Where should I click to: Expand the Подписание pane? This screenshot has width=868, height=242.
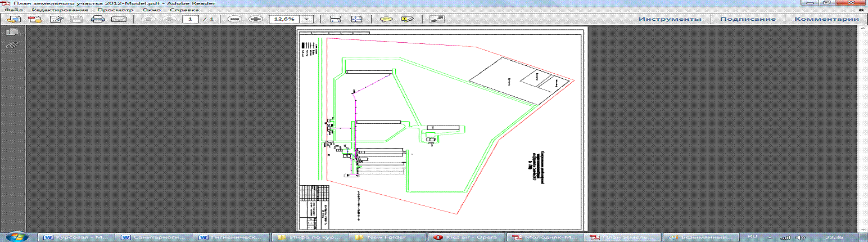pos(748,19)
